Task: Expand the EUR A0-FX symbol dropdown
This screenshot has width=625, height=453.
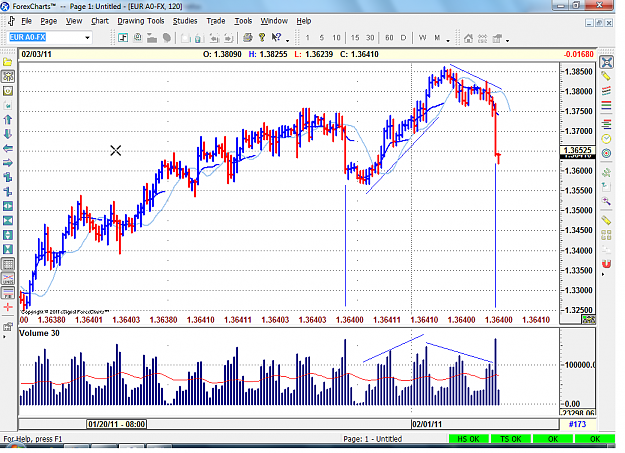Action: [87, 38]
